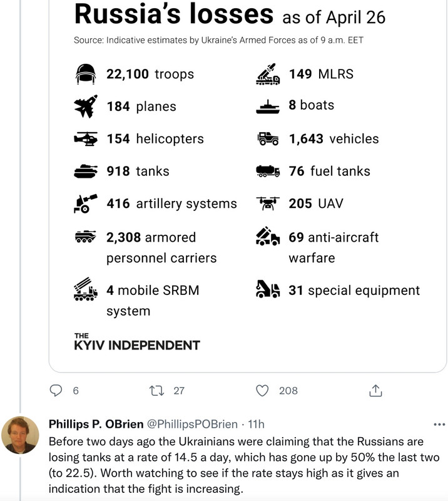The image size is (448, 501).
Task: Click the boat icon beside 8 boats
Action: (268, 106)
